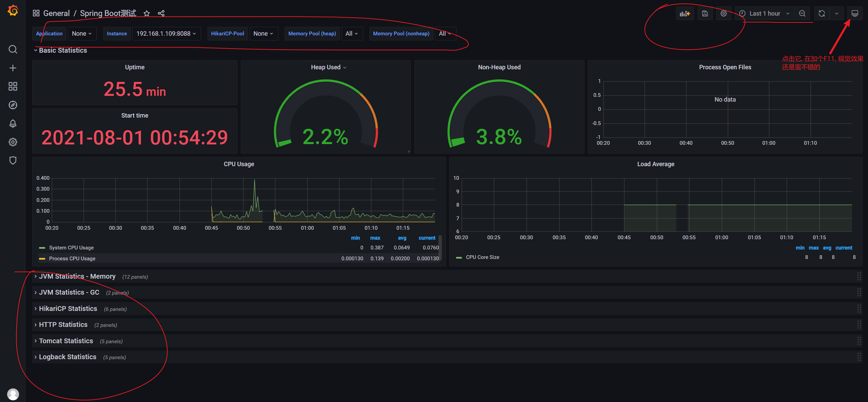Click the Save dashboard icon
Image resolution: width=868 pixels, height=402 pixels.
coord(705,13)
